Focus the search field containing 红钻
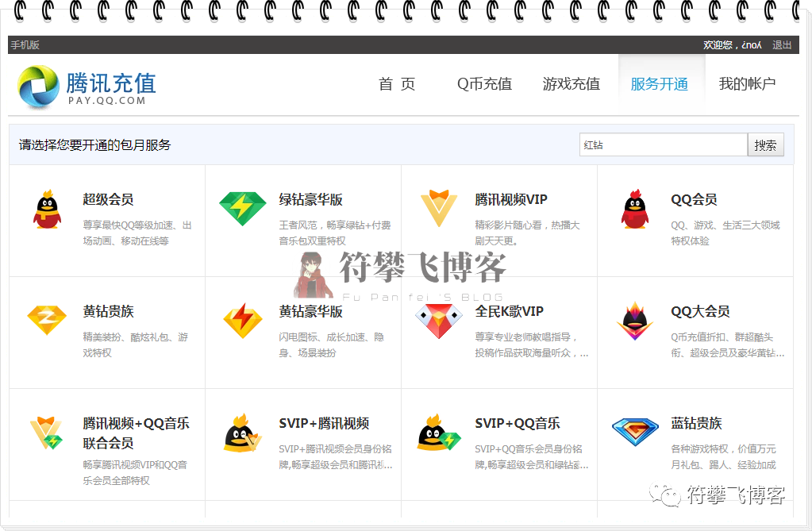This screenshot has height=531, width=812. click(x=664, y=145)
